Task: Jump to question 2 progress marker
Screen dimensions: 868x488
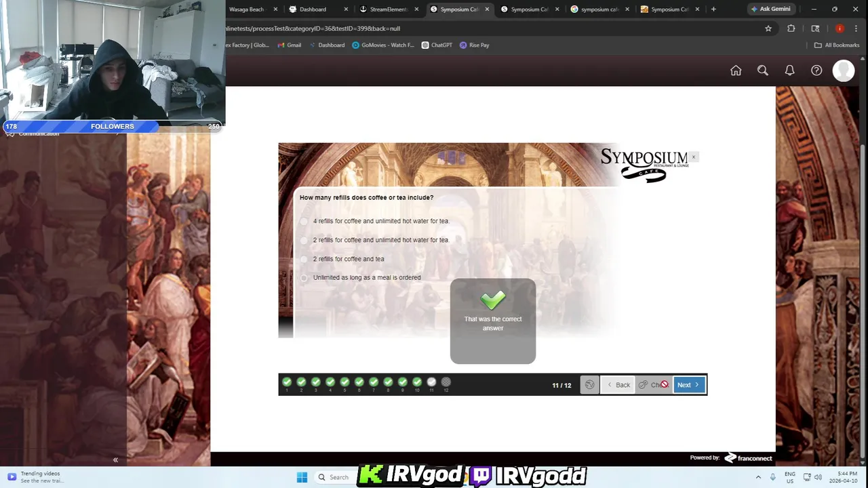Action: click(301, 382)
